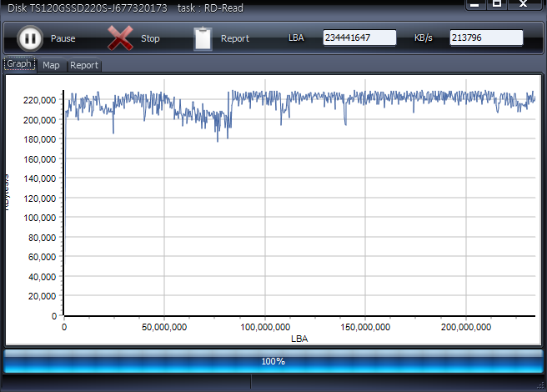Maximize the disk test window
The height and width of the screenshot is (392, 547).
[497, 5]
